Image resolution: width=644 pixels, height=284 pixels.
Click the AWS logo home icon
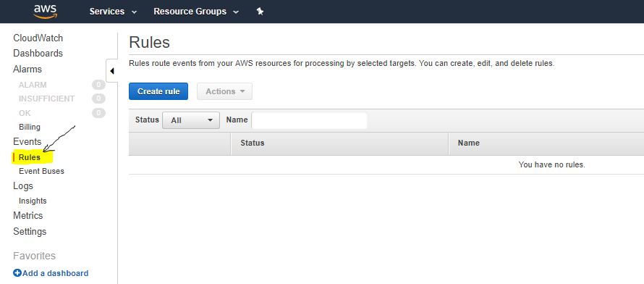[46, 12]
